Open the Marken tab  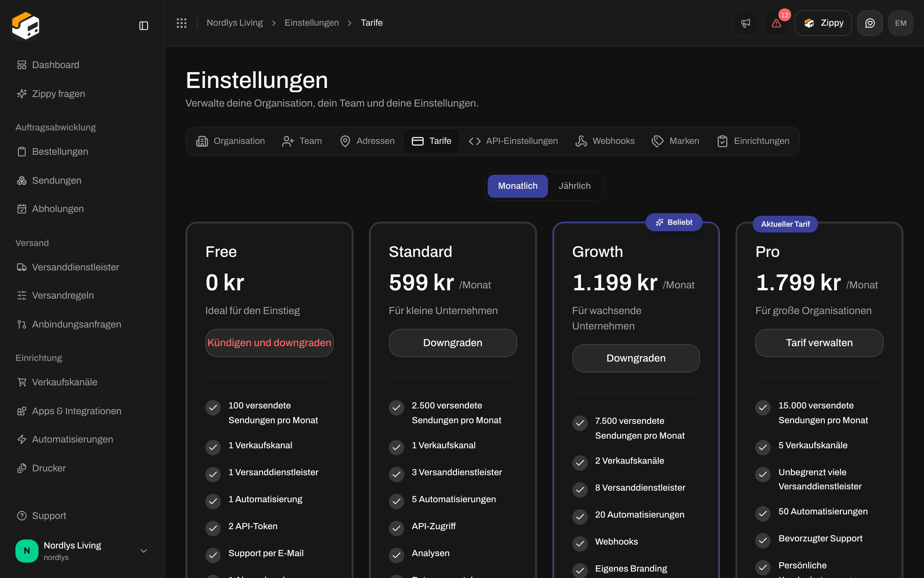[x=675, y=141]
